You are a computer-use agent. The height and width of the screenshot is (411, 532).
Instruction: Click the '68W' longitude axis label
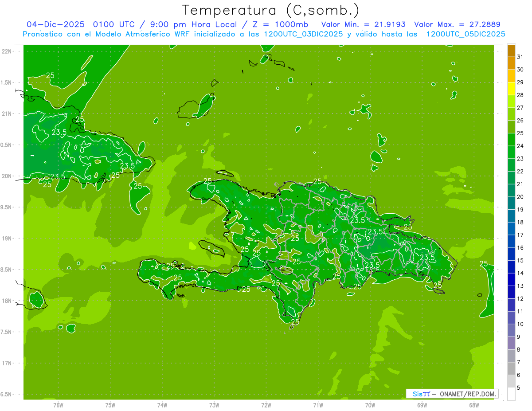click(474, 405)
